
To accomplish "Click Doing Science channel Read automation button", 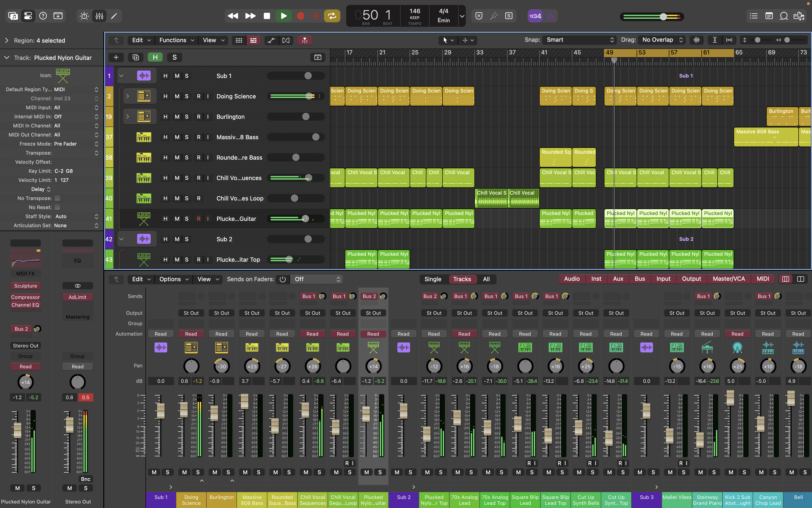I will (x=191, y=334).
